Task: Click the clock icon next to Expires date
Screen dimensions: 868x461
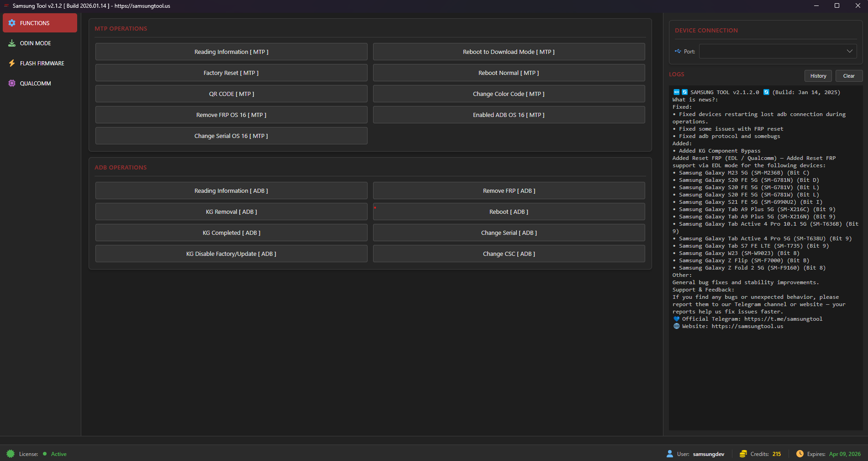Action: click(800, 454)
